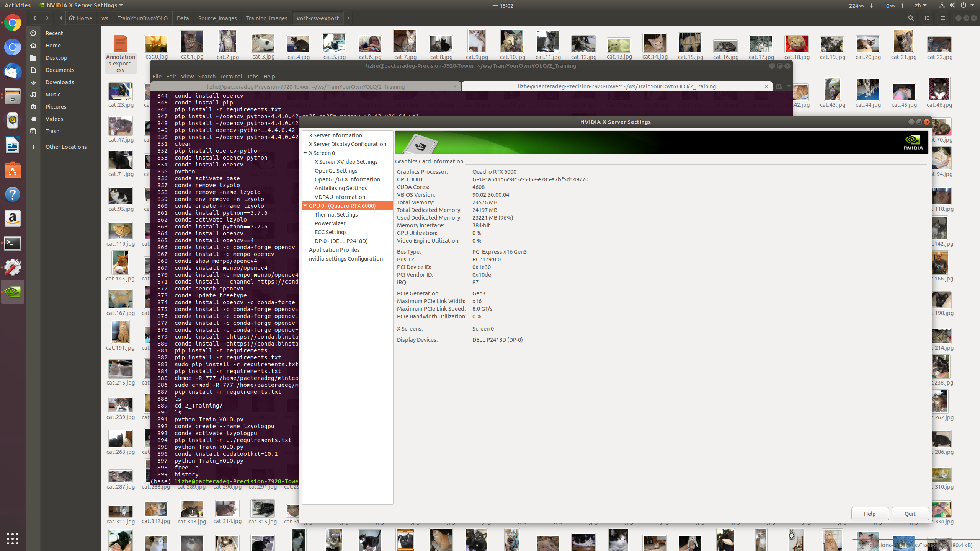Navigate to TrainYourOwnYOLO in path bar
The image size is (980, 551).
142,18
